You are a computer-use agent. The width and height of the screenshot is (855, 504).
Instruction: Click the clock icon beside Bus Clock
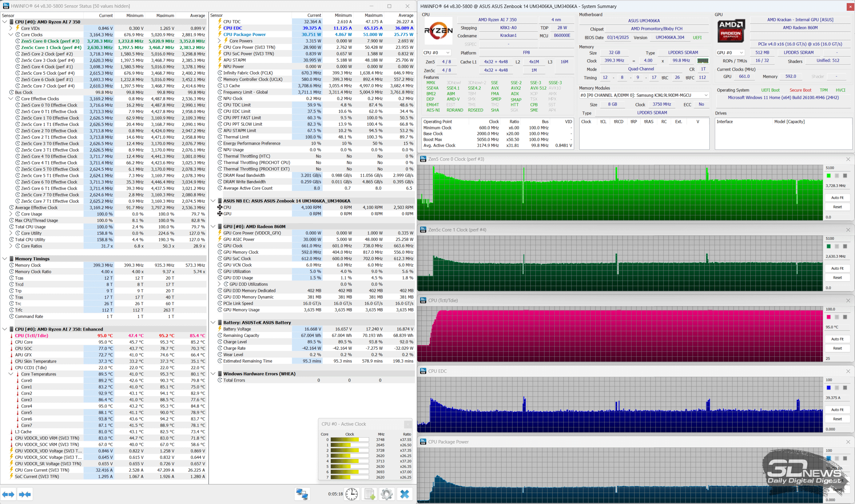click(12, 93)
